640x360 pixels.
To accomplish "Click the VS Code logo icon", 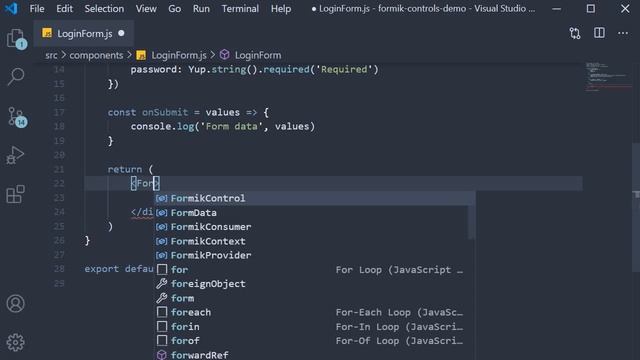I will pos(11,9).
